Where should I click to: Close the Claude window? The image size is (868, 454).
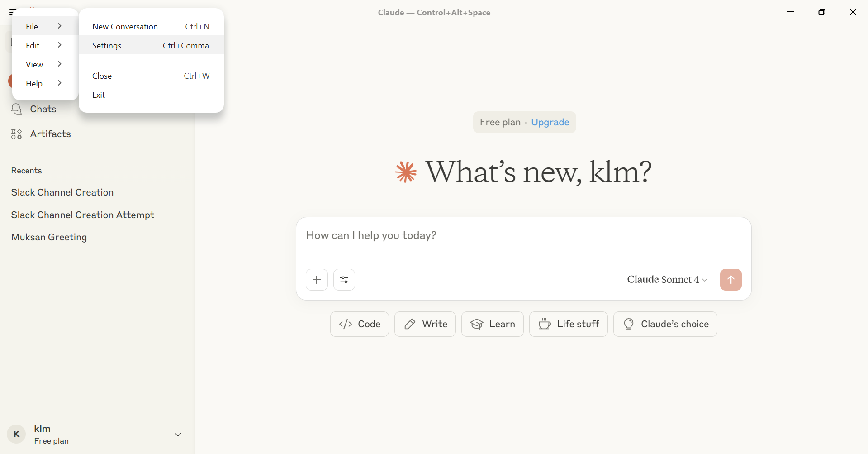tap(853, 12)
